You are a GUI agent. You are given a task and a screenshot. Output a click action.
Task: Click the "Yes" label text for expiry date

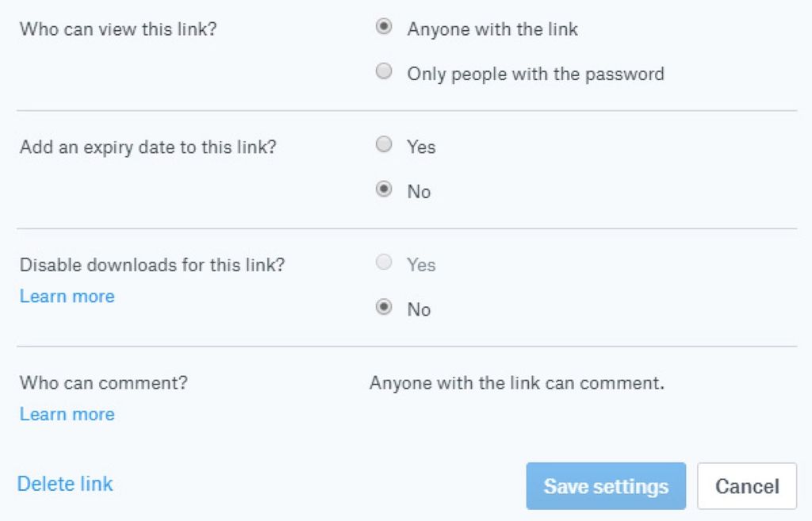tap(421, 147)
